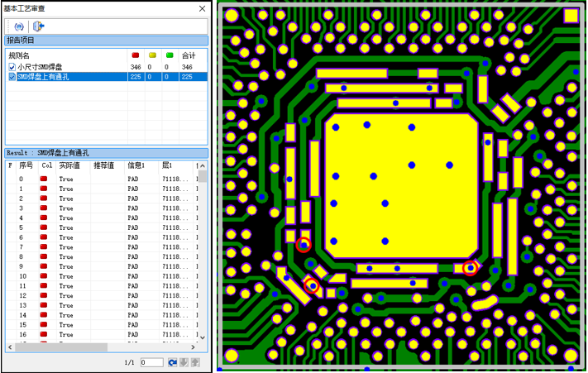Click results list scroll-down arrow
Screen dimensions: 588x373
(x=203, y=337)
